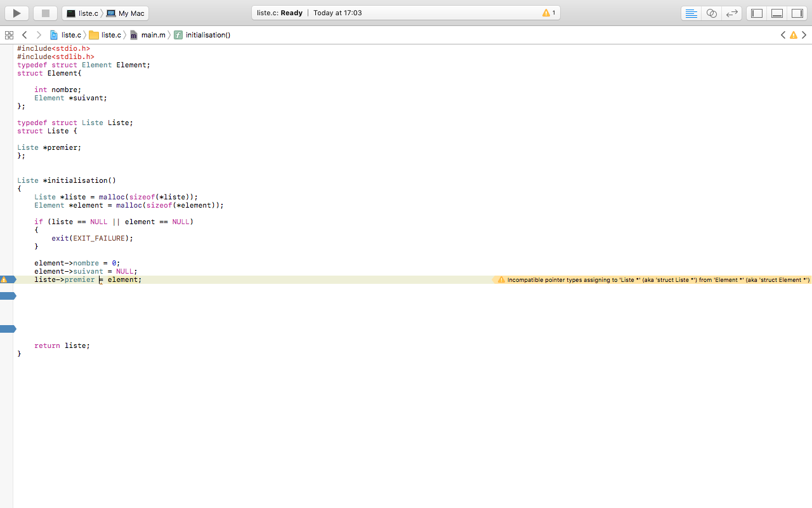Click 'Liste *liste = malloc' line
The image size is (812, 508).
tap(116, 197)
